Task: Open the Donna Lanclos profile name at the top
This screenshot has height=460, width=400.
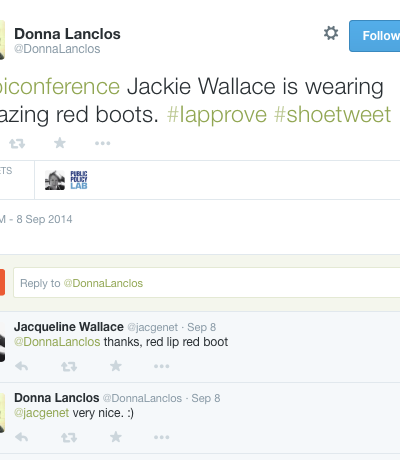Action: click(x=67, y=34)
